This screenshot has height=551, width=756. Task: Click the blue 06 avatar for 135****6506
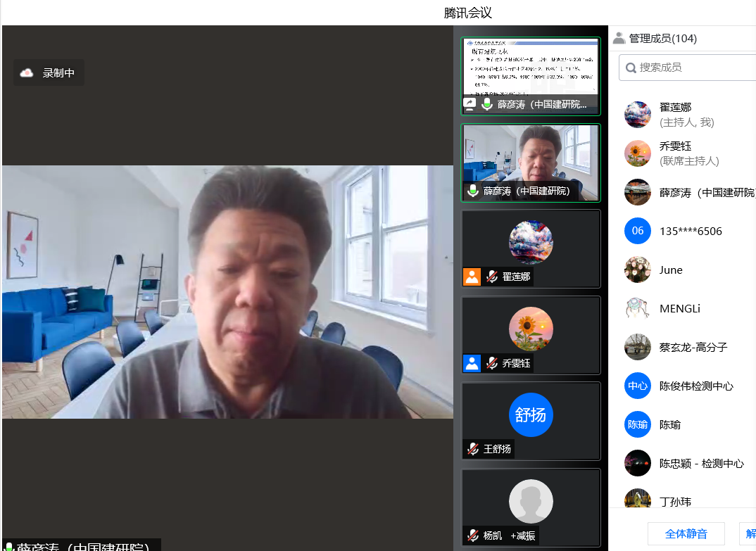(x=637, y=231)
